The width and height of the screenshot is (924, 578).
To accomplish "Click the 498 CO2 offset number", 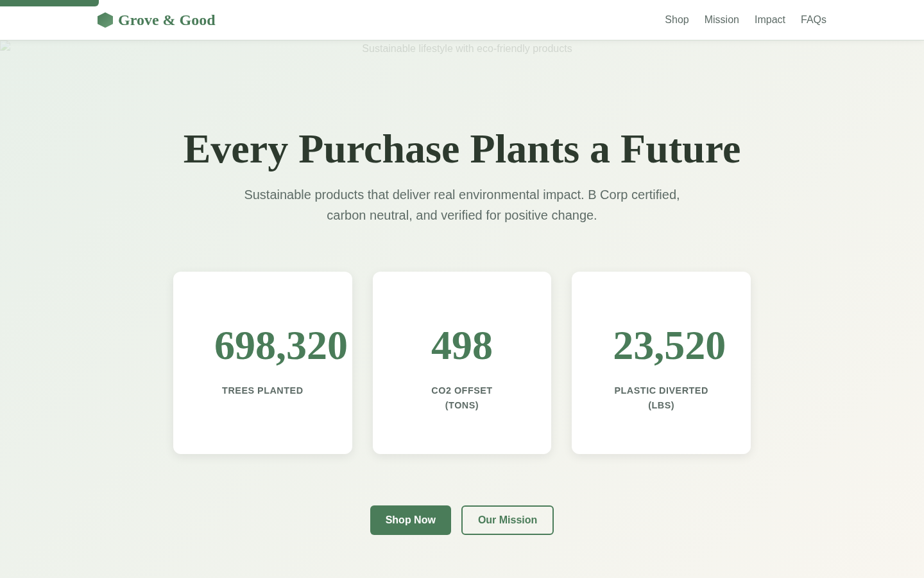I will coord(462,345).
